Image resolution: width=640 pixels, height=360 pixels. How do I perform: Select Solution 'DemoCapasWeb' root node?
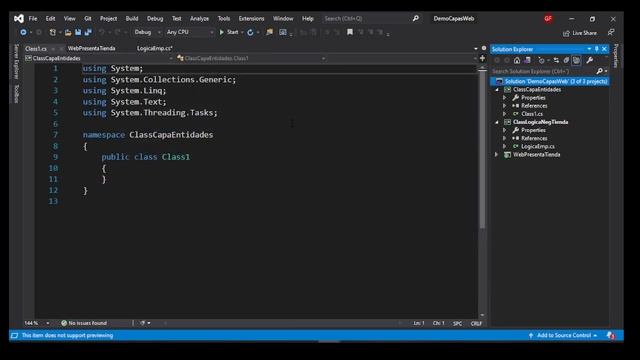click(x=550, y=81)
